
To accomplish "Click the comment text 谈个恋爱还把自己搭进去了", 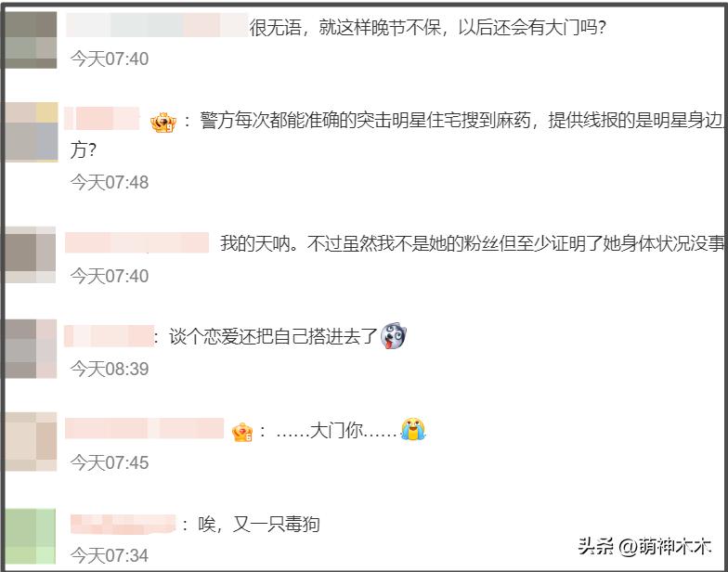I will click(x=273, y=336).
